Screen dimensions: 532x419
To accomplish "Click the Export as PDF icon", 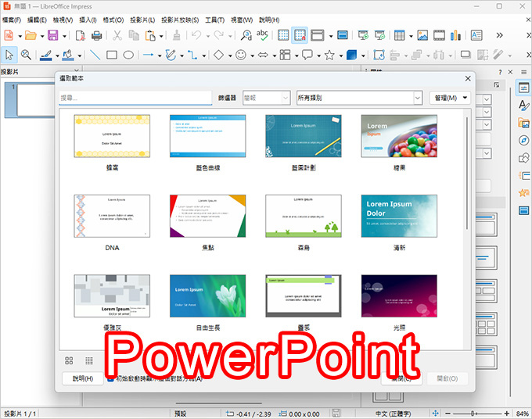I will [80, 35].
